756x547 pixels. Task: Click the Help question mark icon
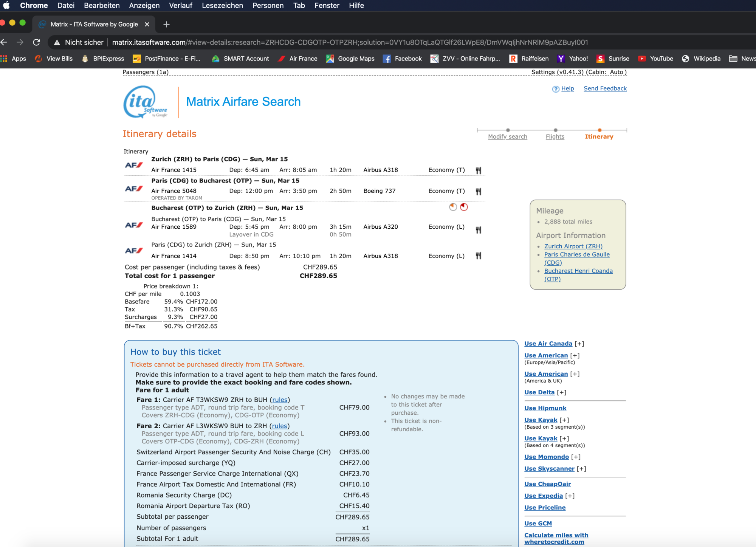click(x=556, y=89)
